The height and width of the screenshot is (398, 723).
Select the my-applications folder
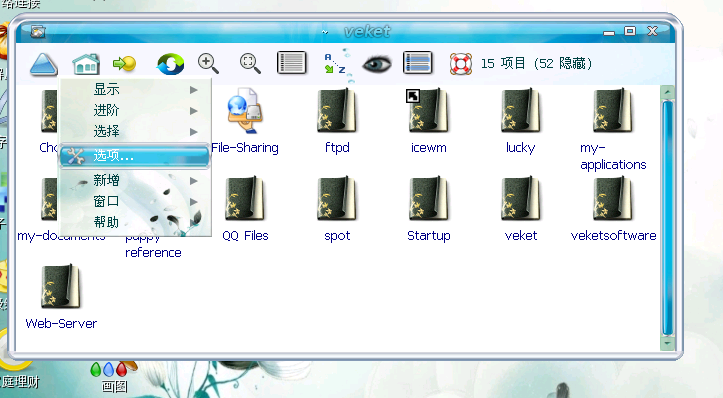coord(612,111)
